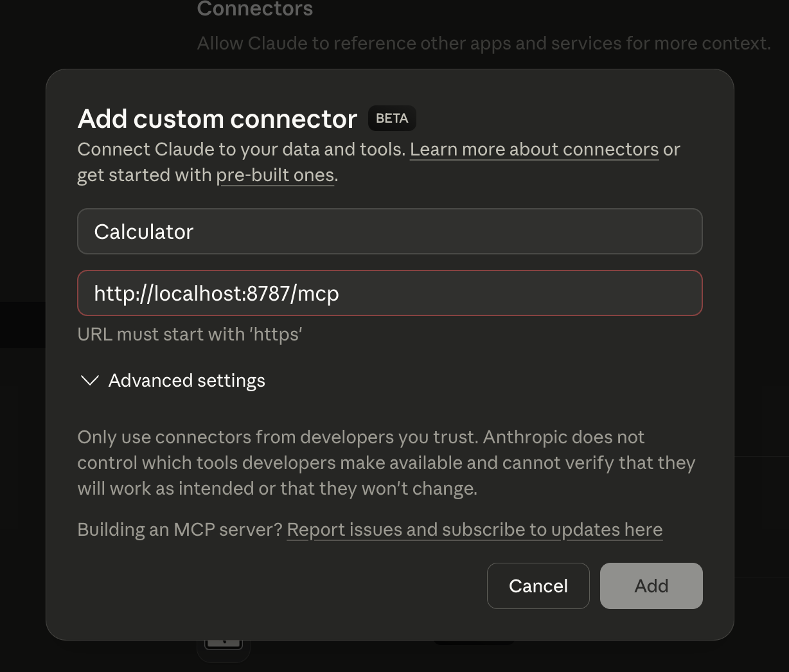
Task: Open 'Report issues and subscribe to updates here'
Action: coord(475,529)
